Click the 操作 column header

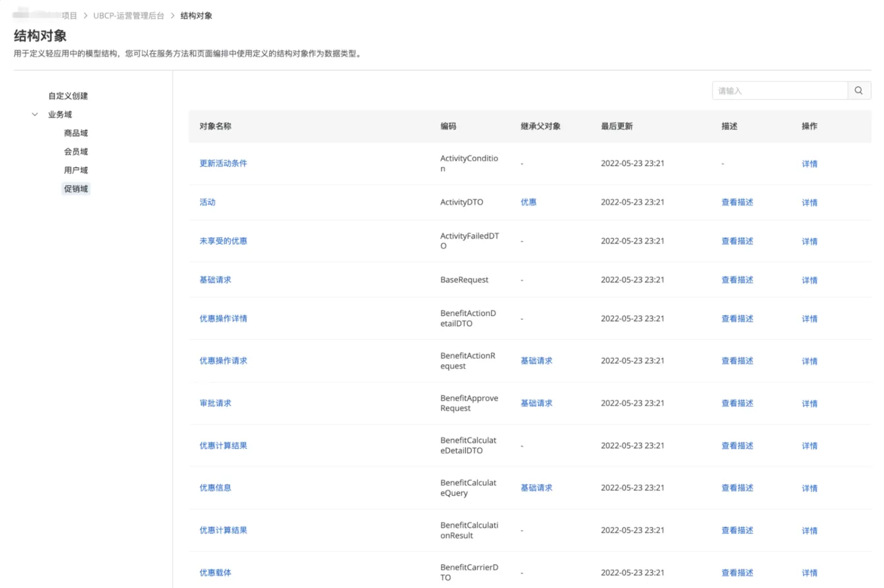click(x=809, y=126)
